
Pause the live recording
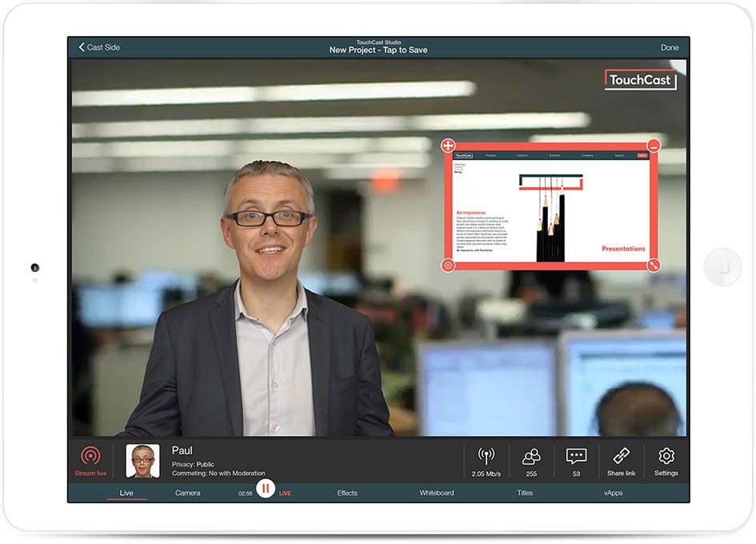click(265, 489)
